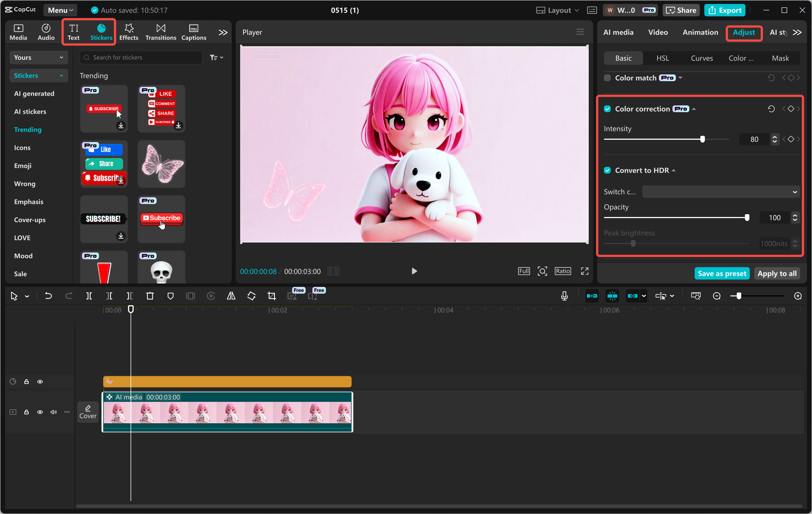The height and width of the screenshot is (514, 812).
Task: Click the Rotate icon in timeline toolbar
Action: pyautogui.click(x=251, y=296)
